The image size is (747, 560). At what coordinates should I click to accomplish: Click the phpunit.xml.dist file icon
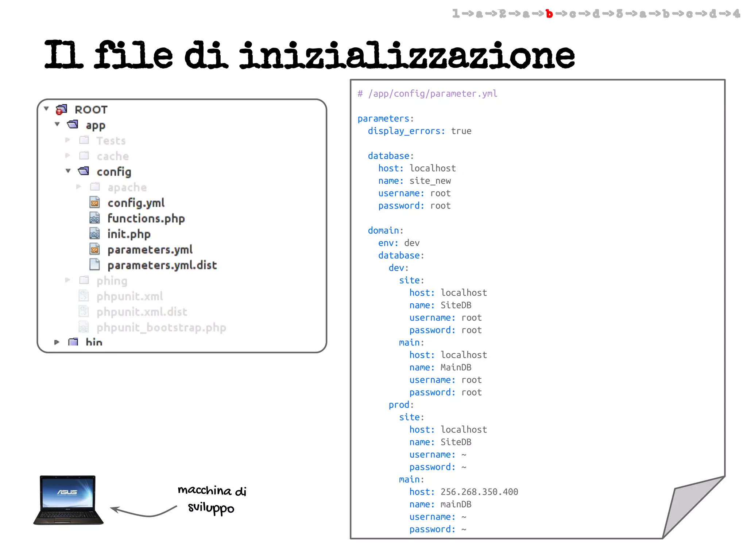point(84,311)
